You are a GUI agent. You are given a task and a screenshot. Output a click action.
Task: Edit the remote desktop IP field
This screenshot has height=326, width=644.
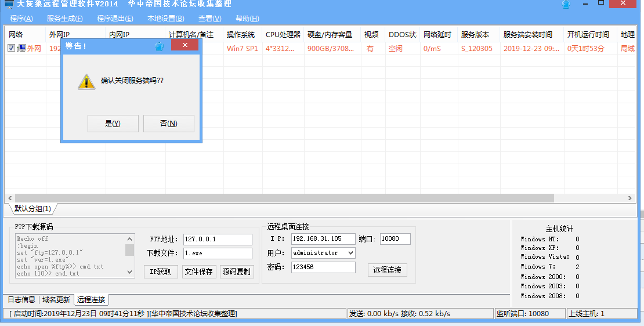click(323, 239)
